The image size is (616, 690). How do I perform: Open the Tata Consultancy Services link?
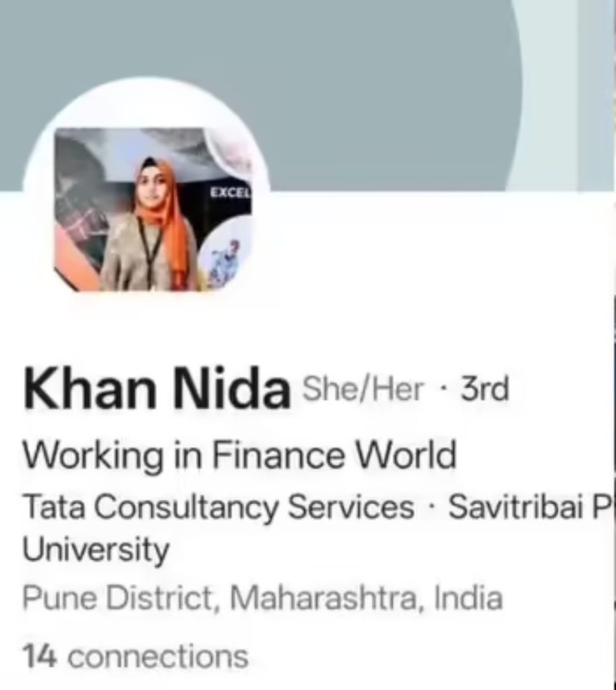218,507
